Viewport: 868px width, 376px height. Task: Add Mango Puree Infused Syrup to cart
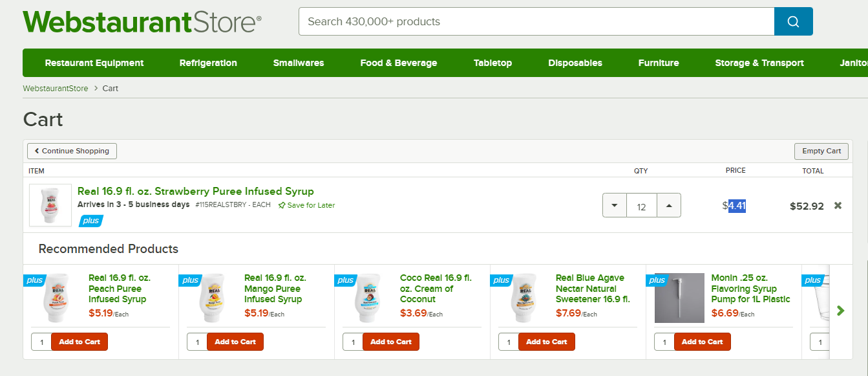point(235,342)
